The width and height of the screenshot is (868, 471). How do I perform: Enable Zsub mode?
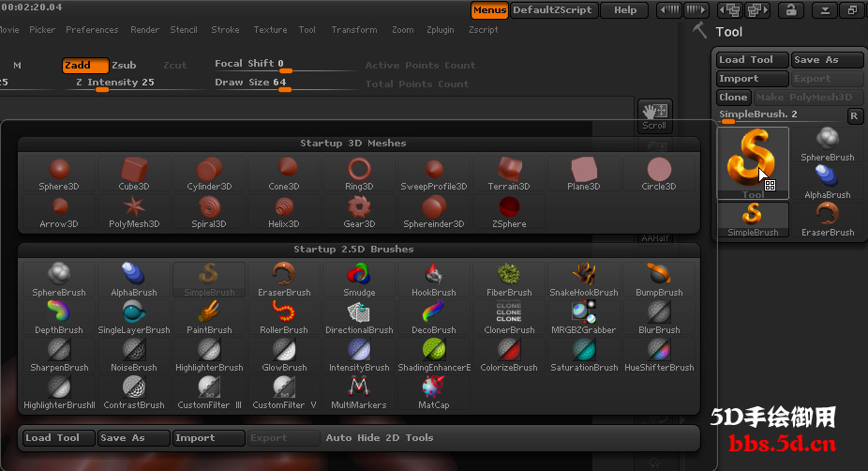click(x=124, y=66)
